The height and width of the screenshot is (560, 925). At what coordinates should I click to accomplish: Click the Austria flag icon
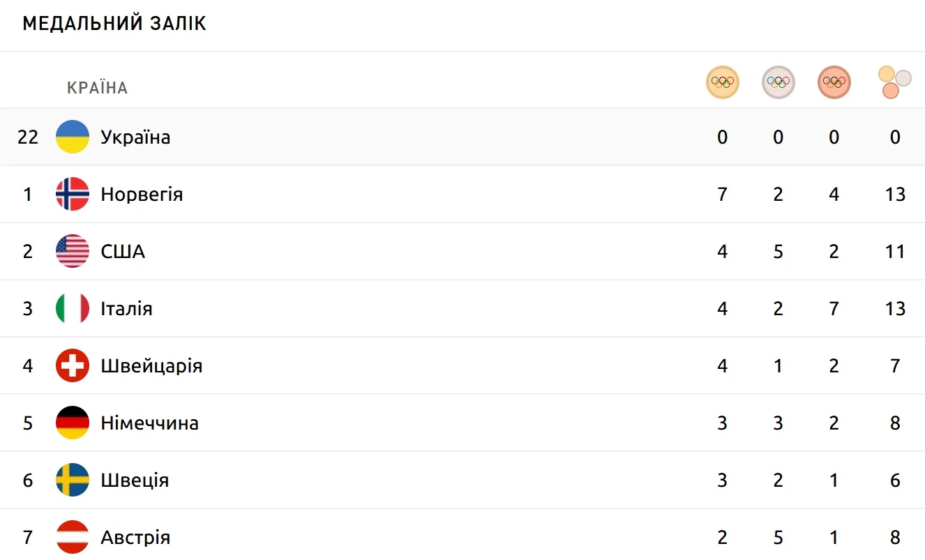point(73,537)
